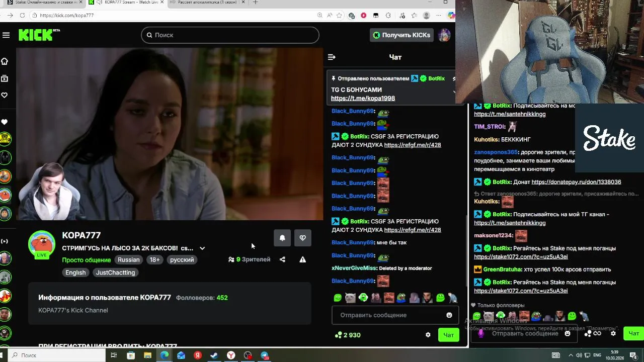Open settings gear in second chat window

click(613, 333)
